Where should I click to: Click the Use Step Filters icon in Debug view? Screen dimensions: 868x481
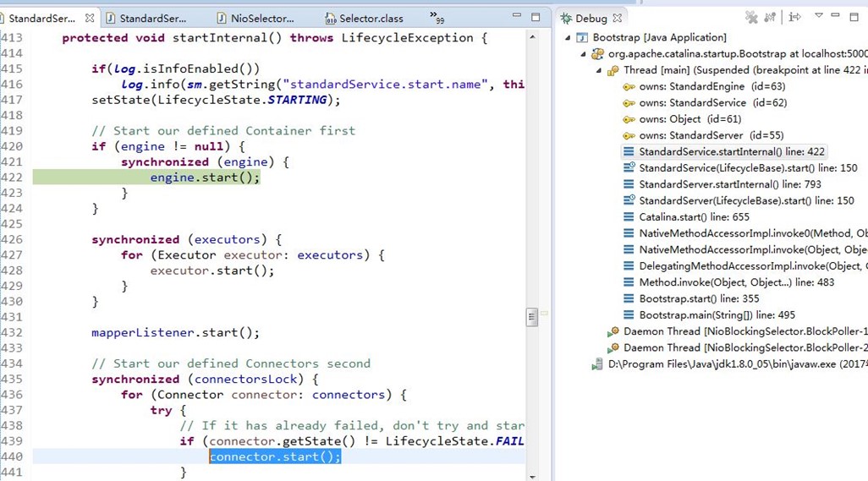(770, 18)
